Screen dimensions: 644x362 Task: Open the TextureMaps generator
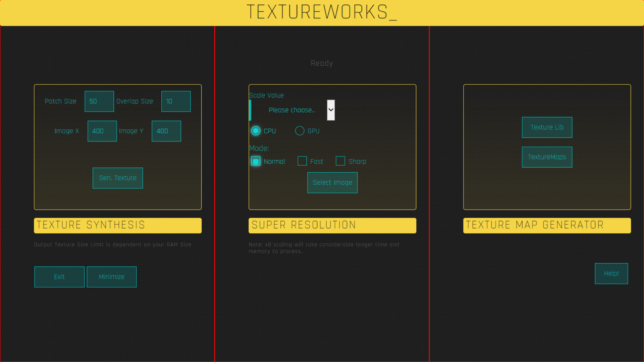(547, 157)
